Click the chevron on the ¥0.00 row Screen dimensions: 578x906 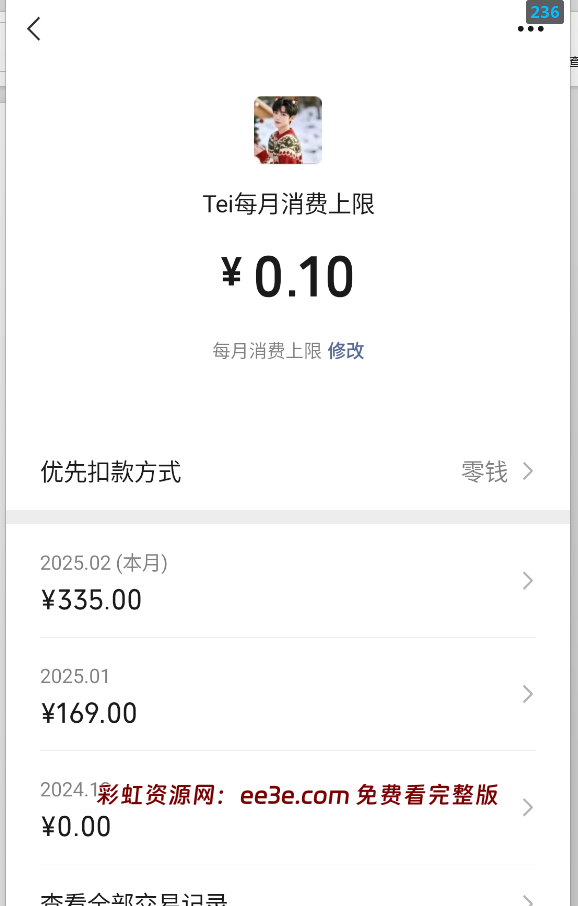pyautogui.click(x=528, y=807)
